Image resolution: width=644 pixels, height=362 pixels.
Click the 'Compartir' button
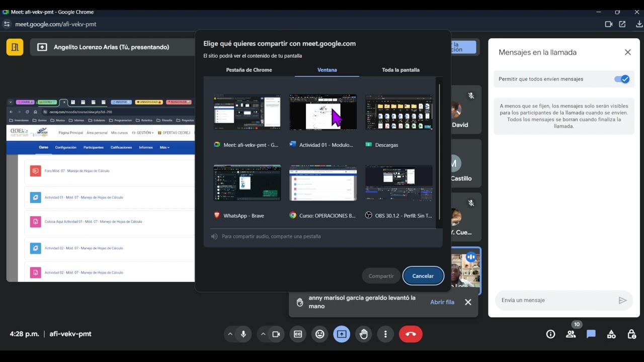pyautogui.click(x=381, y=276)
